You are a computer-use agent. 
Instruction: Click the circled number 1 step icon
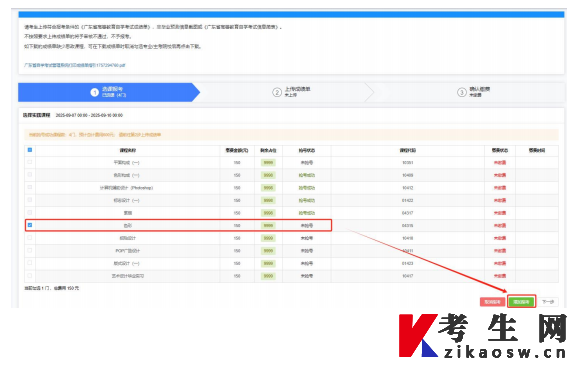[94, 92]
